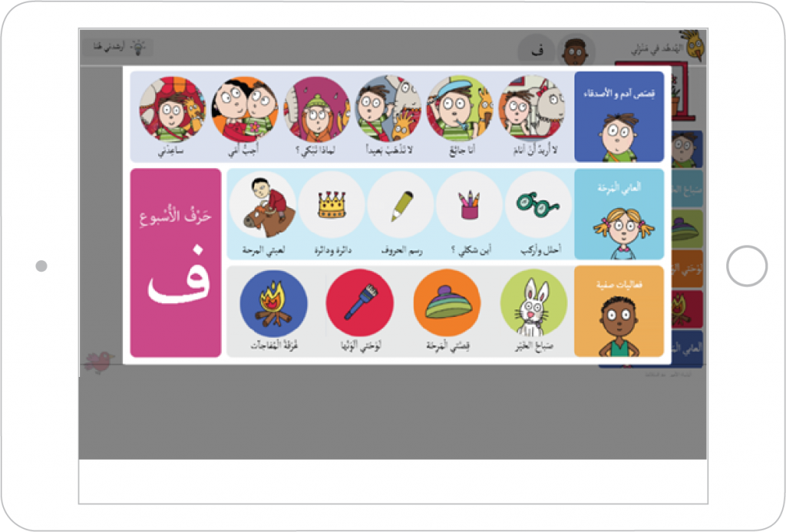
Task: Click the lightbulb guide me hint button
Action: (x=119, y=47)
